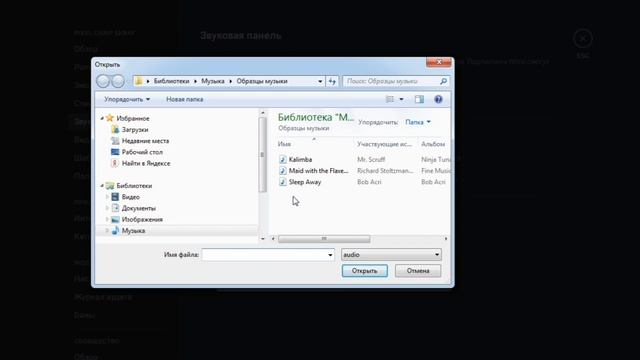Sort by the Альбом column header
This screenshot has height=360, width=640.
[x=434, y=144]
